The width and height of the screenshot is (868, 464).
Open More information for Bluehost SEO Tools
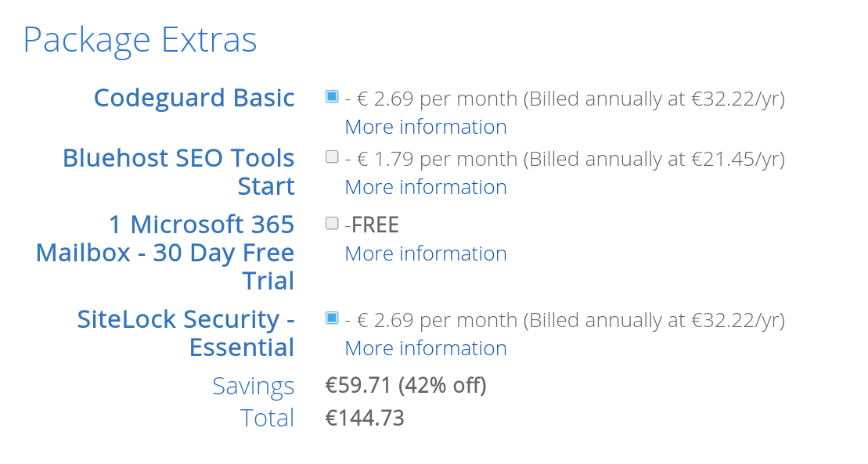click(x=426, y=187)
